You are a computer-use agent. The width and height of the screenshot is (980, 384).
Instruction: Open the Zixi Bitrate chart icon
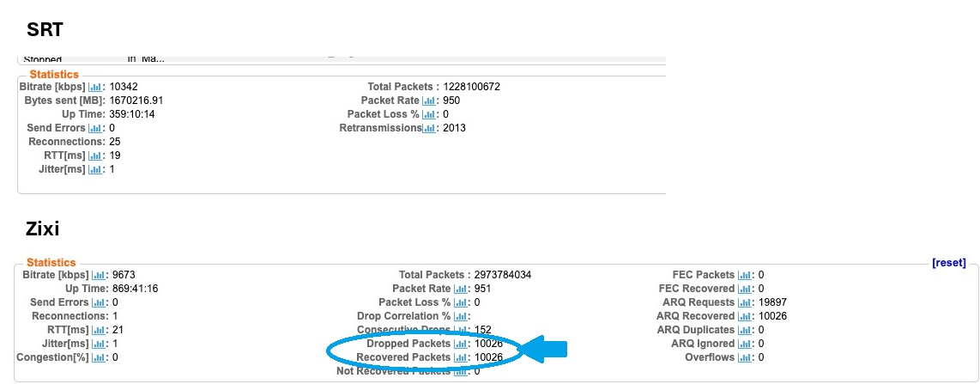click(97, 275)
